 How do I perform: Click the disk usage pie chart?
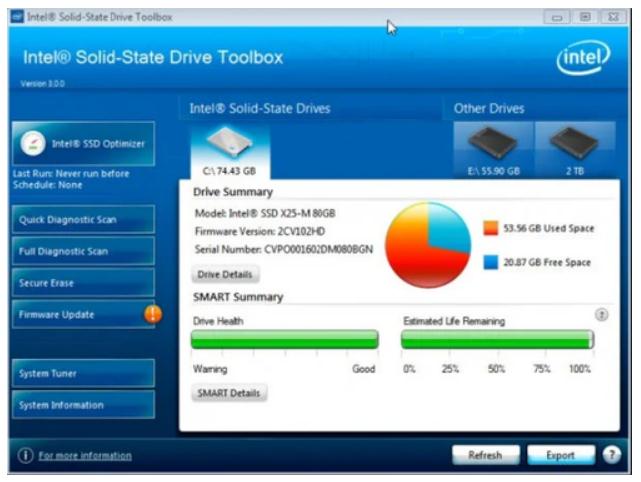[x=428, y=244]
